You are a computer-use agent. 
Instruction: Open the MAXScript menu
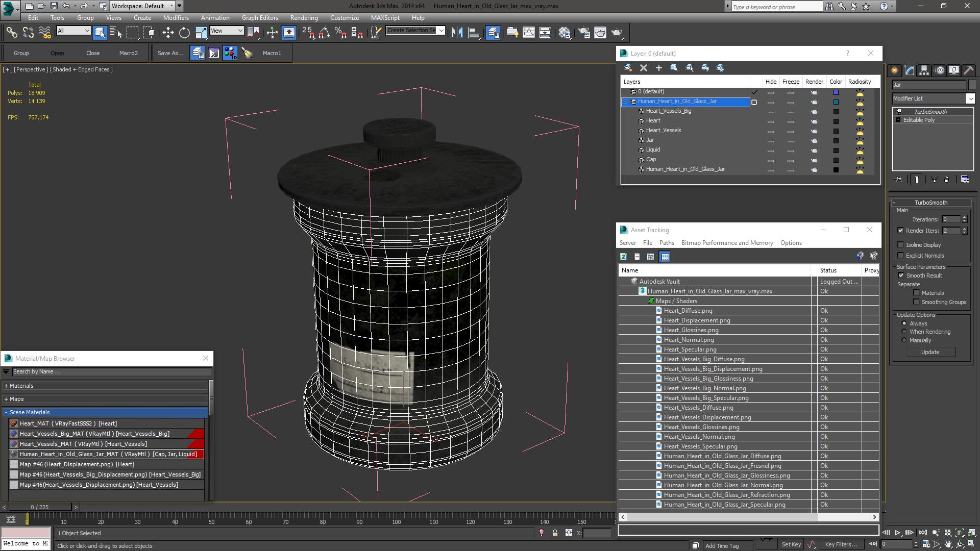tap(385, 18)
